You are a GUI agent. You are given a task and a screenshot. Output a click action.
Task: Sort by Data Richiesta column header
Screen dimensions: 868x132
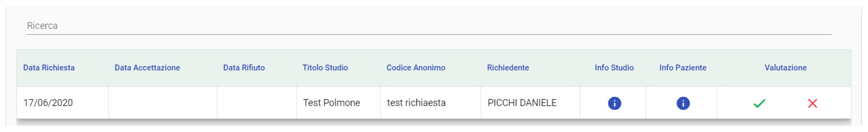49,68
